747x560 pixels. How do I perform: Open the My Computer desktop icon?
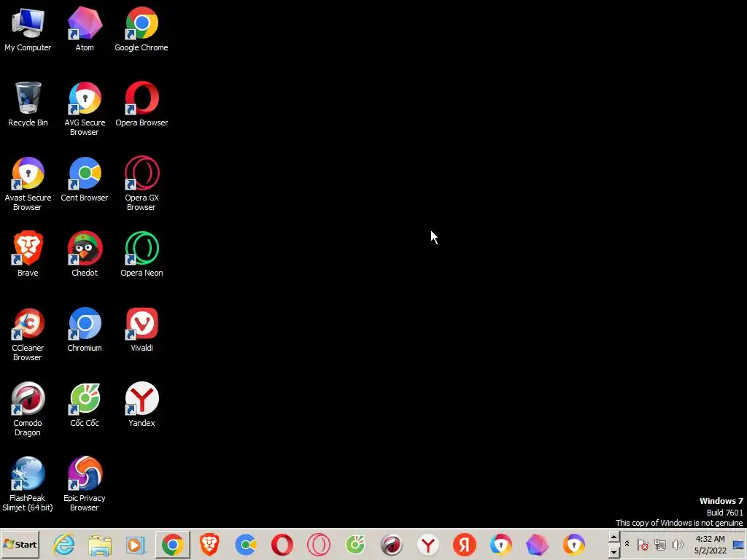[28, 29]
